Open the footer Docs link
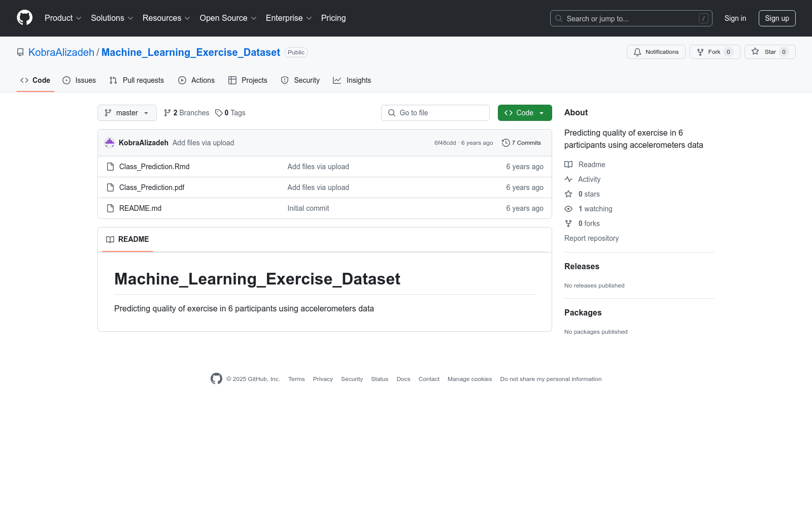 pos(403,379)
